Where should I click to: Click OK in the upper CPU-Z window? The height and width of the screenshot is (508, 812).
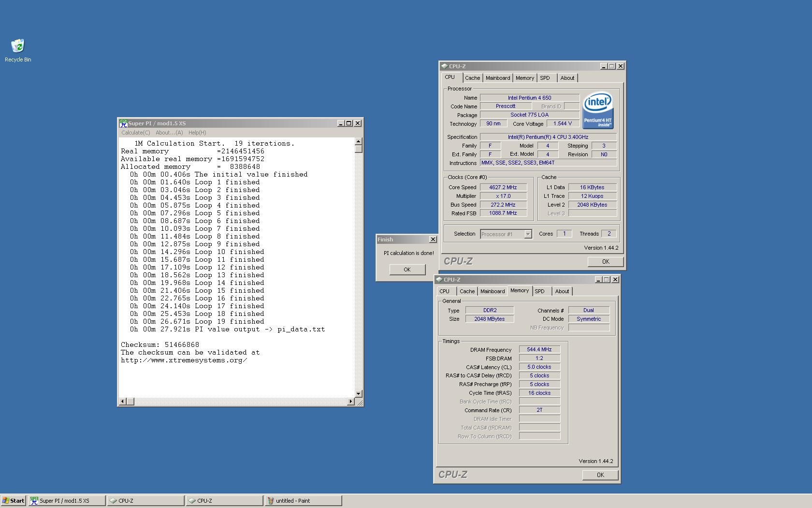tap(606, 262)
